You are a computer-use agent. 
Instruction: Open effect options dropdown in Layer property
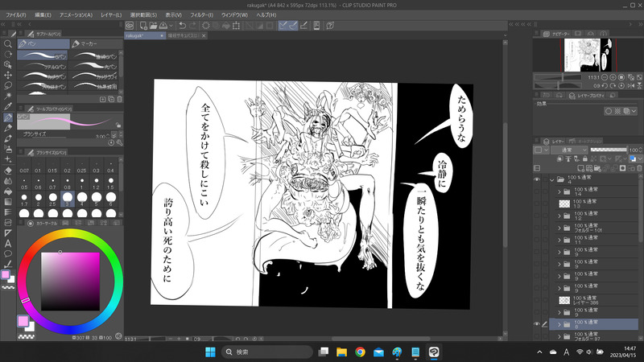pos(634,111)
